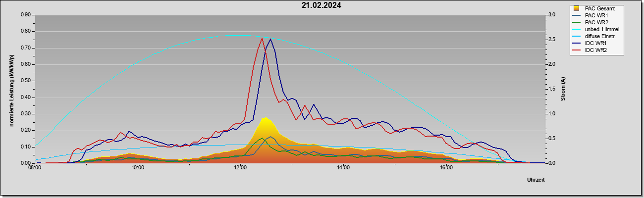Click the normierte Leistung axis title
Image resolution: width=644 pixels, height=198 pixels.
coord(11,90)
